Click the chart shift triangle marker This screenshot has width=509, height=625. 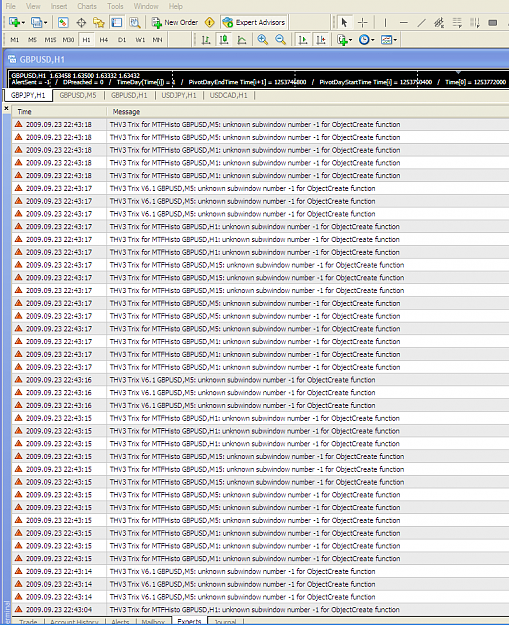[x=458, y=73]
